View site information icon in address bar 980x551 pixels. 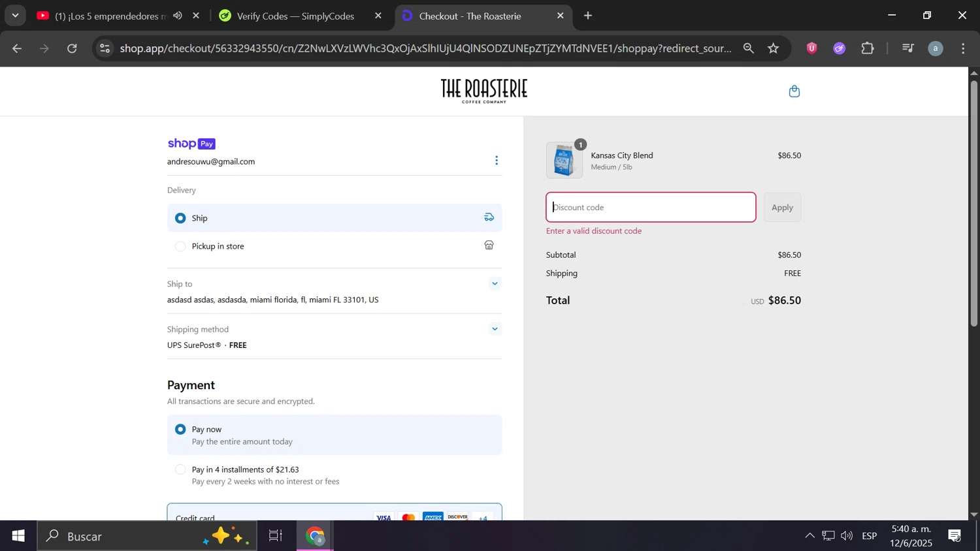click(105, 48)
